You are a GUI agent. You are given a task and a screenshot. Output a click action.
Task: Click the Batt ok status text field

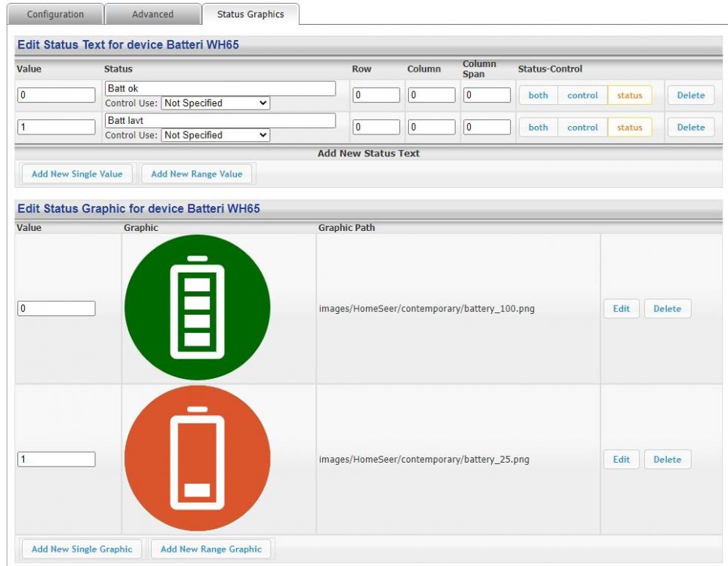(220, 89)
